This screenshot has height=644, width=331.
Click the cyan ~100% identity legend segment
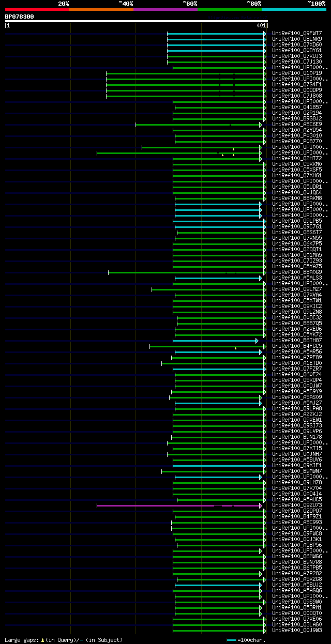coord(294,9)
